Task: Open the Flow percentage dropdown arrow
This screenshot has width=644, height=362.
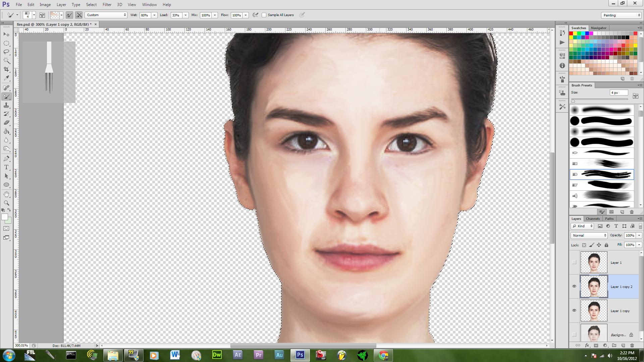Action: pos(246,15)
